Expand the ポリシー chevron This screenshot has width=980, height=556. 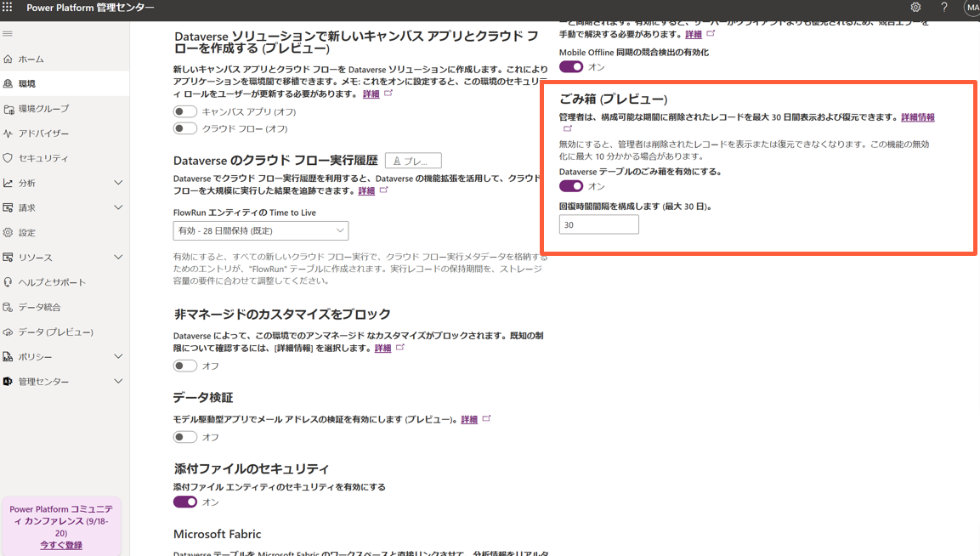(x=118, y=356)
